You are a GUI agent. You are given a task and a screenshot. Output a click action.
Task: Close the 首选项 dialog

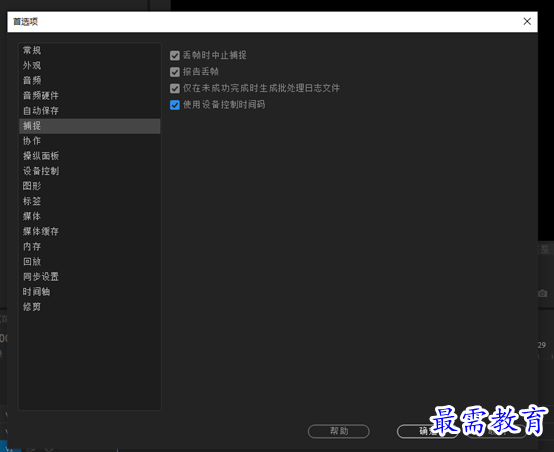[527, 22]
